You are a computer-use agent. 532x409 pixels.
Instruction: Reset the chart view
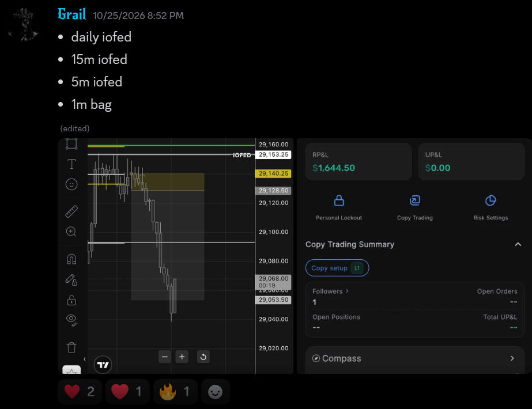pyautogui.click(x=203, y=357)
